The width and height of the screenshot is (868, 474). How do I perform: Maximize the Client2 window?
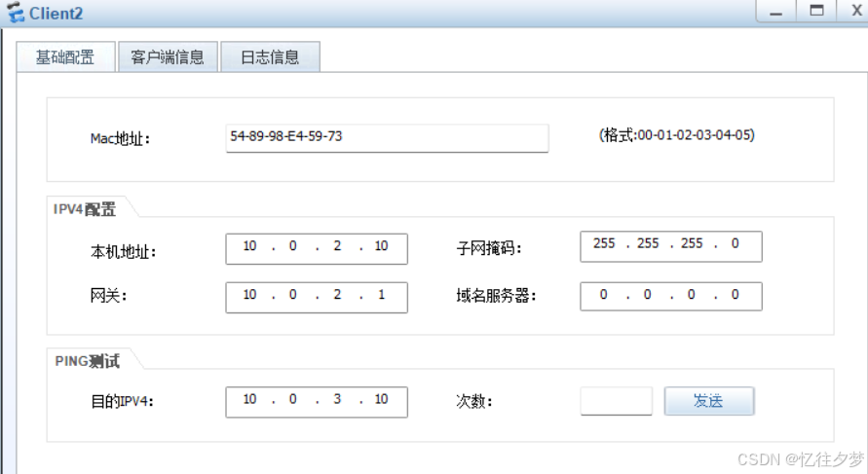pos(816,11)
